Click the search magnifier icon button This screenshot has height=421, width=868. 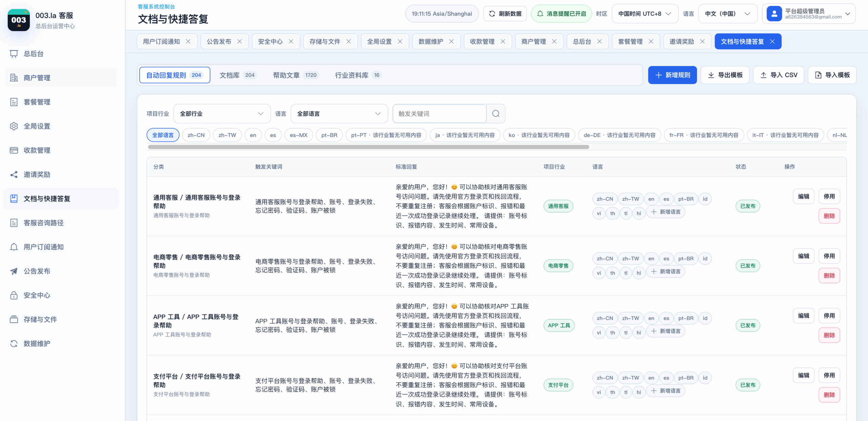[x=496, y=114]
